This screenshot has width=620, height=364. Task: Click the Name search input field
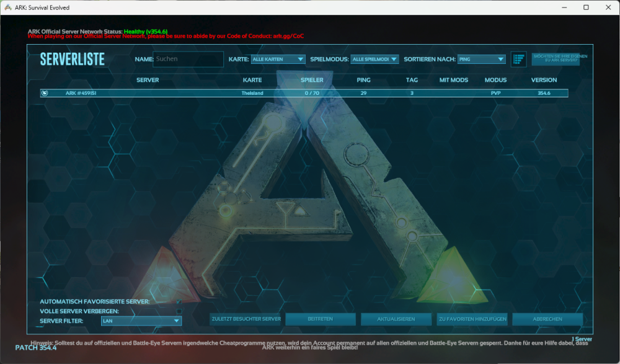(x=188, y=59)
